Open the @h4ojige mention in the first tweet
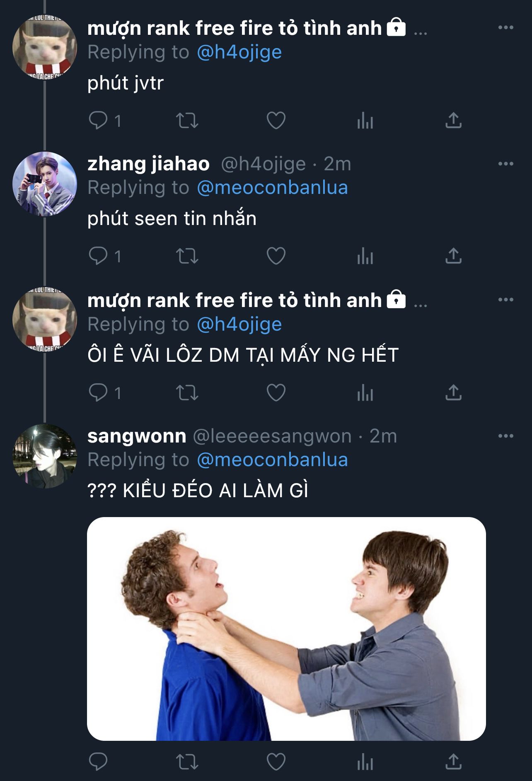 (x=239, y=53)
